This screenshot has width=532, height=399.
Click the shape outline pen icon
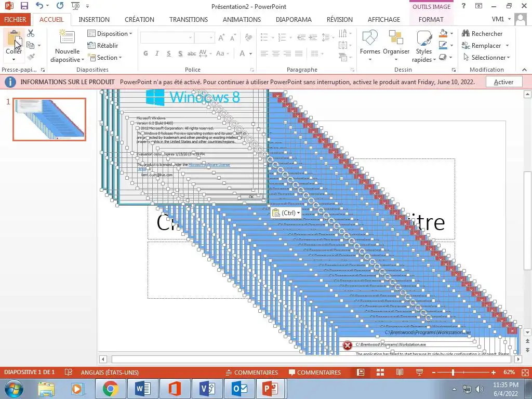point(443,45)
